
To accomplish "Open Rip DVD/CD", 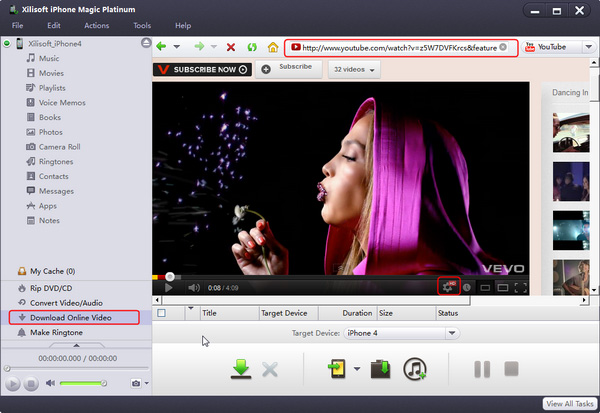I will click(51, 288).
